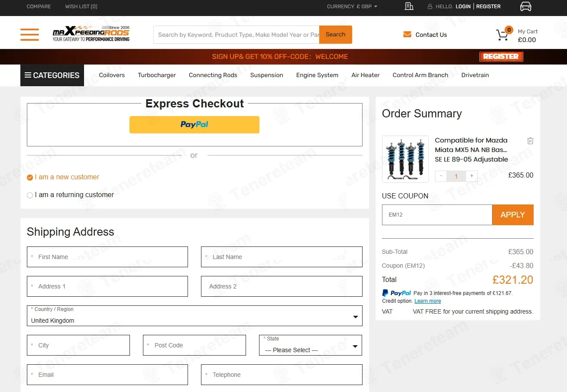Screen dimensions: 567x392
Task: Open Compatible for Mazda Miata product title
Action: coord(471,150)
